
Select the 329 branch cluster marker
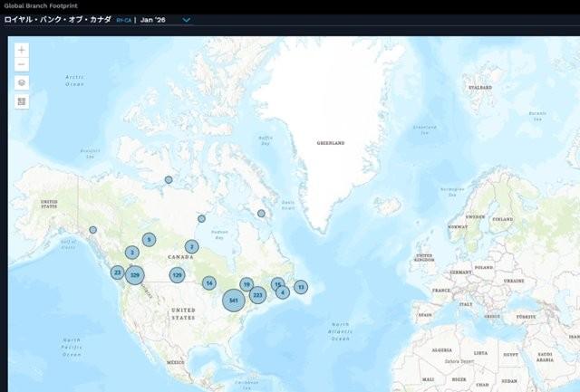click(135, 274)
